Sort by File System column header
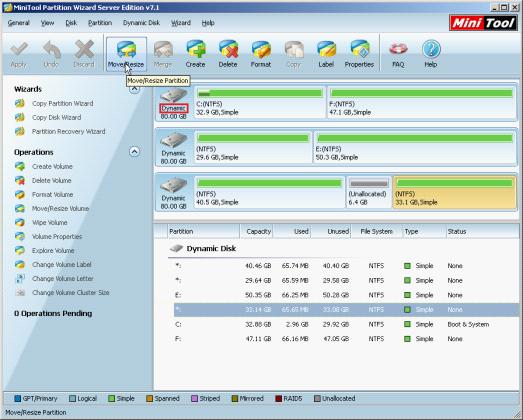The height and width of the screenshot is (420, 523). coord(377,231)
